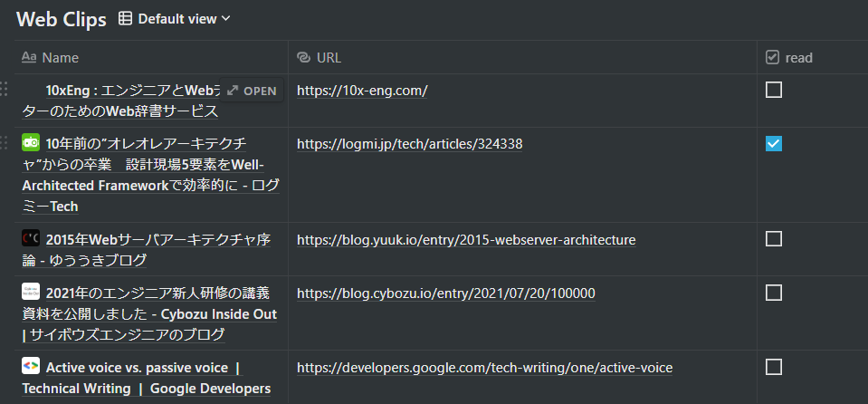Screen dimensions: 868x404
Task: Click the Aa text icon in Name header
Action: tap(29, 57)
